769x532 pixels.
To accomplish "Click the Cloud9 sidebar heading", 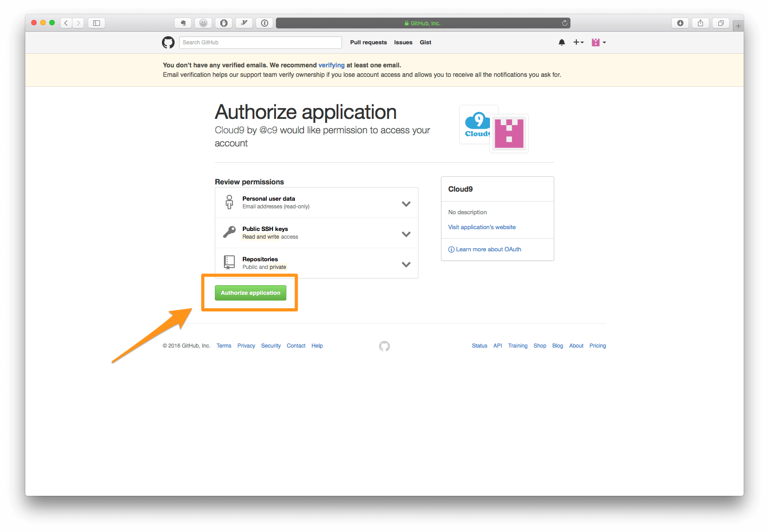I will [460, 189].
